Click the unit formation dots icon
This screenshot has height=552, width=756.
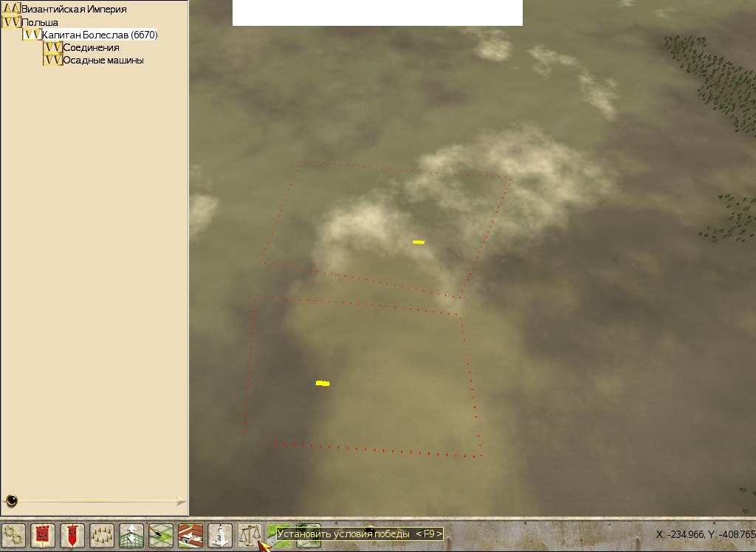(x=102, y=534)
